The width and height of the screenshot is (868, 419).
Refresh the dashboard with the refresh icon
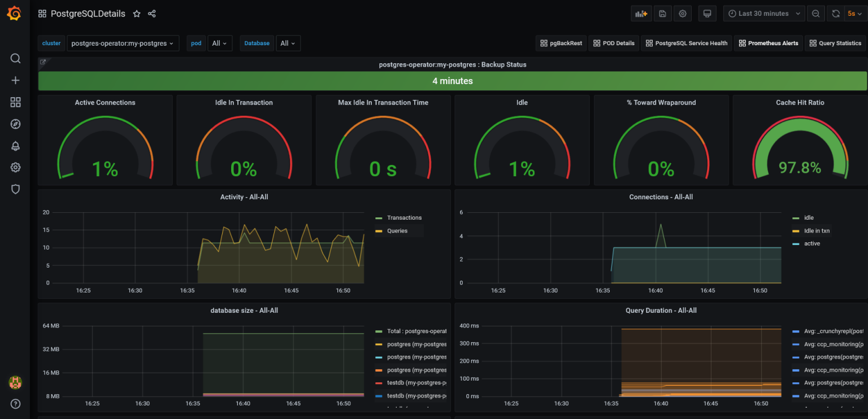click(837, 13)
